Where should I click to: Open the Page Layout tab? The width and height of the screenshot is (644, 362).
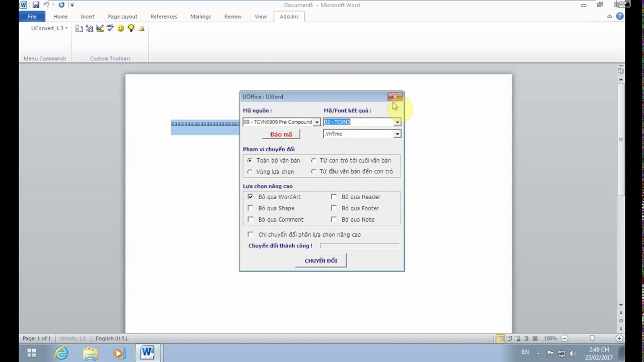pyautogui.click(x=122, y=17)
